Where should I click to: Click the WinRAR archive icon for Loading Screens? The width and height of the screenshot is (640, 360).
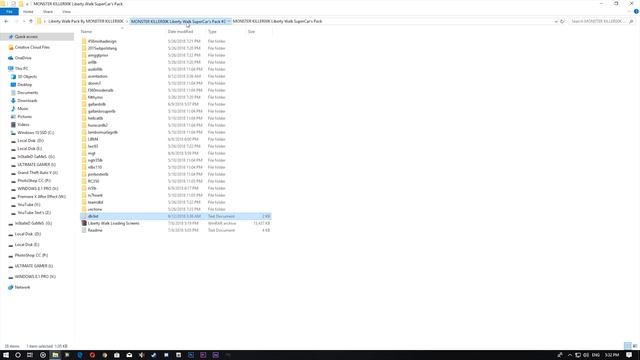coord(84,223)
